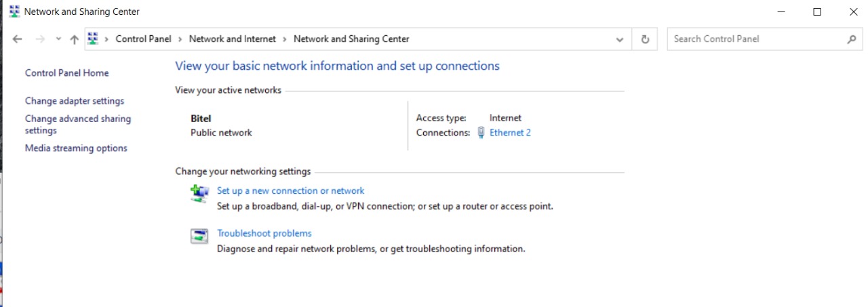Select Network and Internet breadcrumb
Image resolution: width=868 pixels, height=307 pixels.
pos(233,39)
